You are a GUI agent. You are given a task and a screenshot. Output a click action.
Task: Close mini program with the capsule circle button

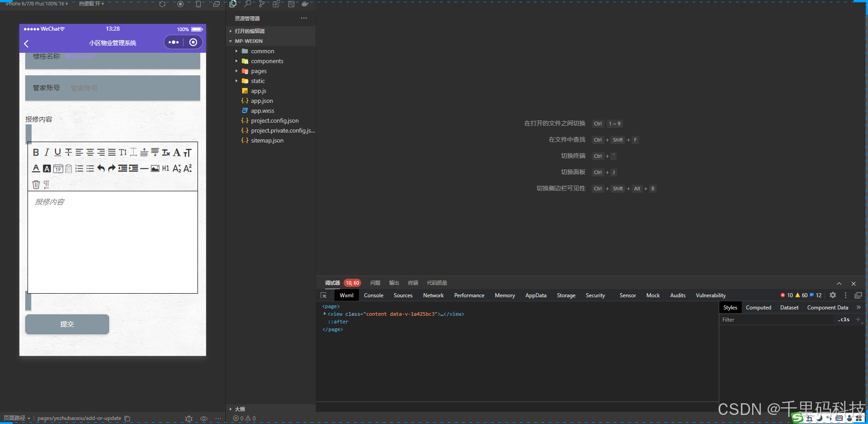point(193,42)
